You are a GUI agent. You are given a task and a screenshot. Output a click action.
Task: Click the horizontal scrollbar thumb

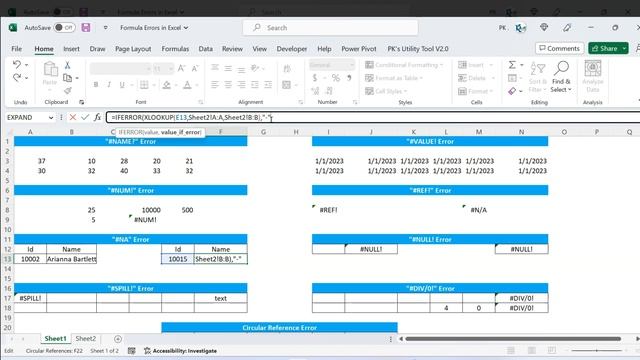[513, 339]
